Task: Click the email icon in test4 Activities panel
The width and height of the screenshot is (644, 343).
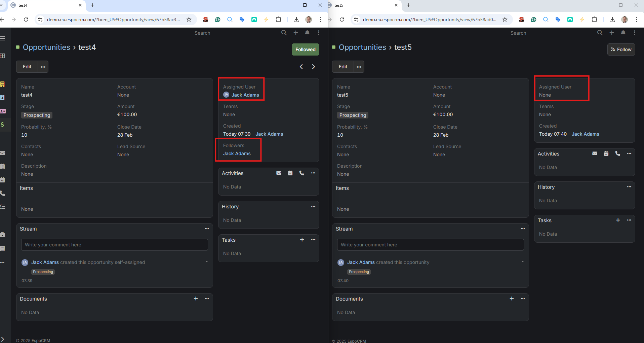Action: coord(279,173)
